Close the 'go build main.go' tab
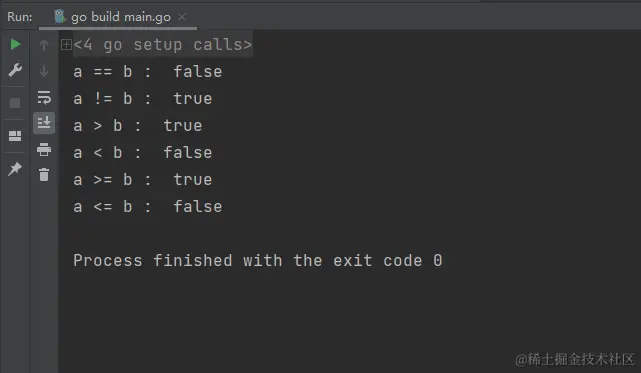 tap(182, 17)
